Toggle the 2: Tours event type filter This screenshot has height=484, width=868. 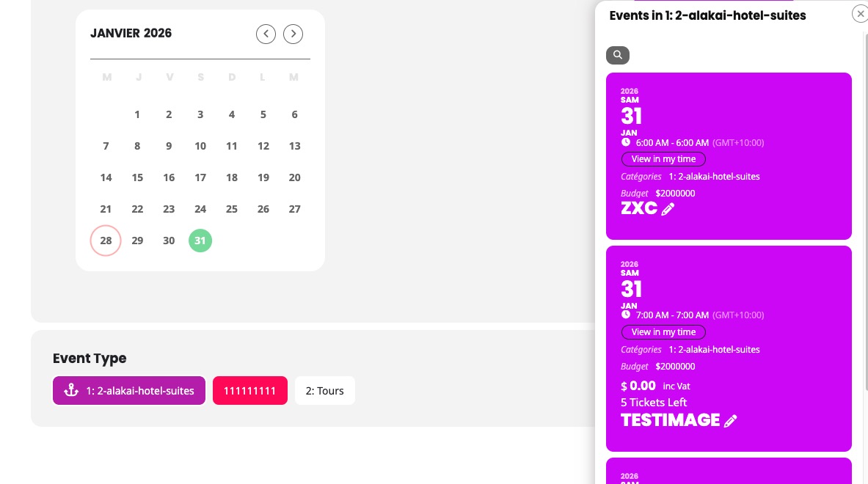pos(325,391)
